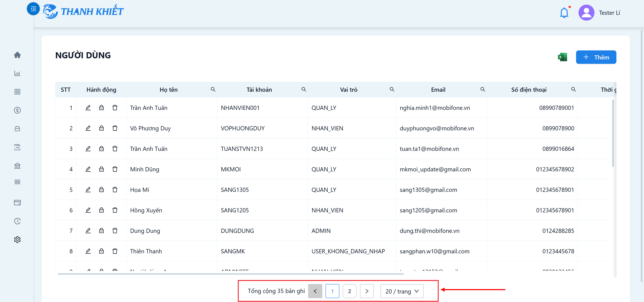
Task: Search in the Tài khoản column
Action: coord(304,89)
